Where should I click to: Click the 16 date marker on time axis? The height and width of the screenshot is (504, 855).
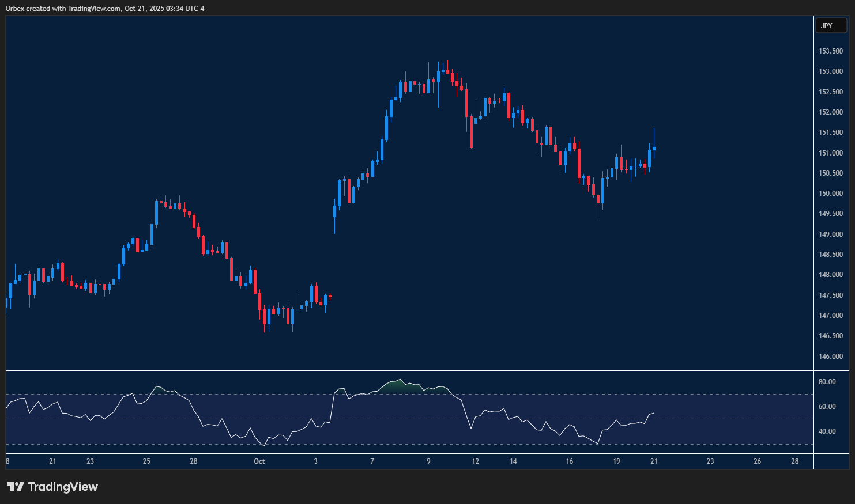pos(570,461)
